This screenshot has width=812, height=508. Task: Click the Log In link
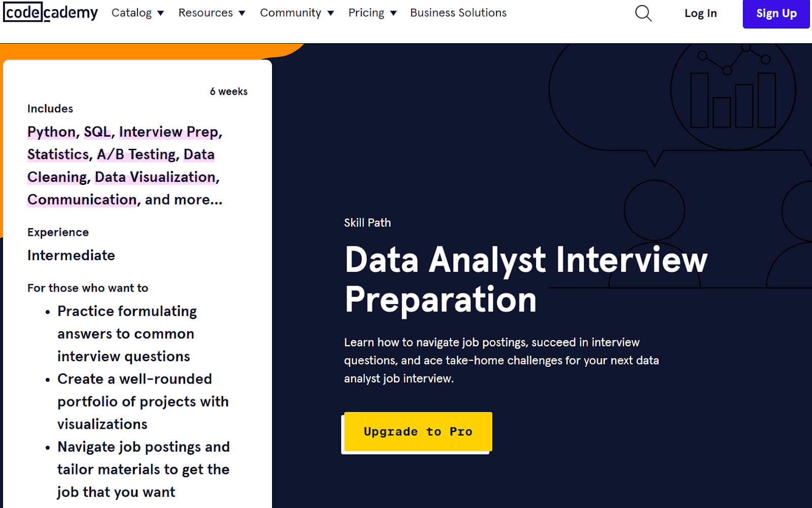pos(700,13)
